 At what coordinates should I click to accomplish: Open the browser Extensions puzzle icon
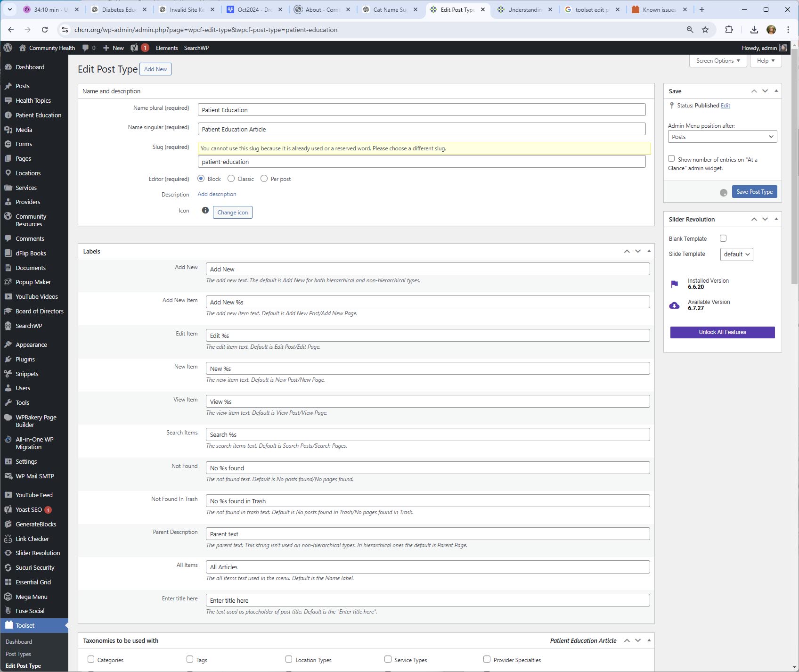[729, 30]
